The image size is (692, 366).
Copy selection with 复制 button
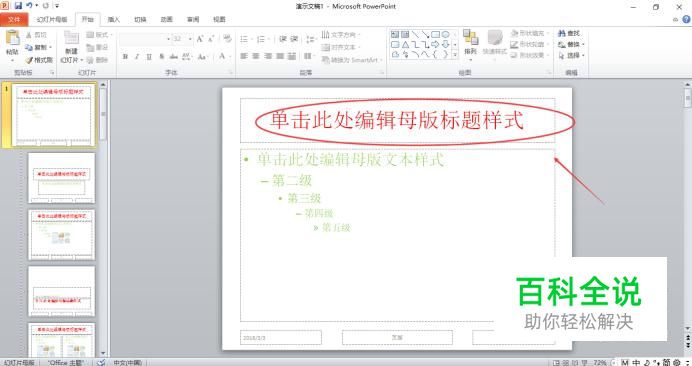point(39,47)
